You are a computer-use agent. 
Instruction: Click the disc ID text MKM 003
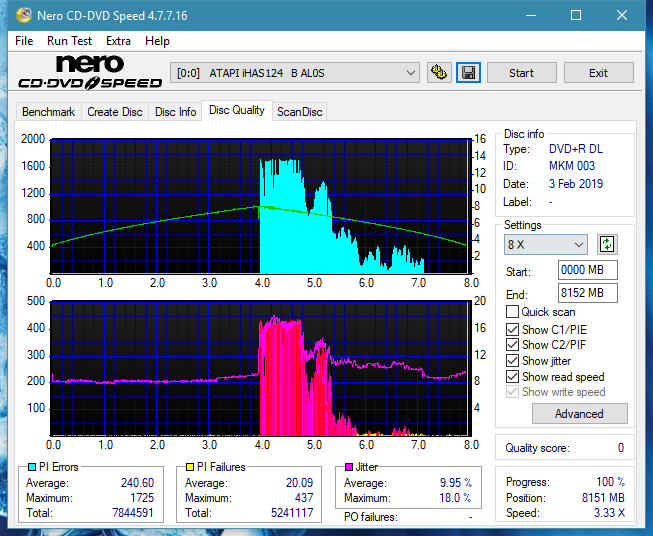click(571, 166)
